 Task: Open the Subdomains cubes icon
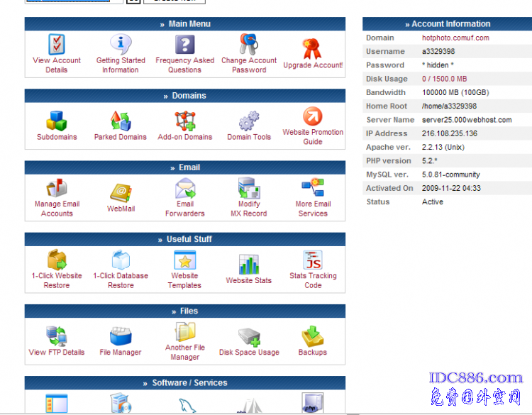click(x=57, y=121)
